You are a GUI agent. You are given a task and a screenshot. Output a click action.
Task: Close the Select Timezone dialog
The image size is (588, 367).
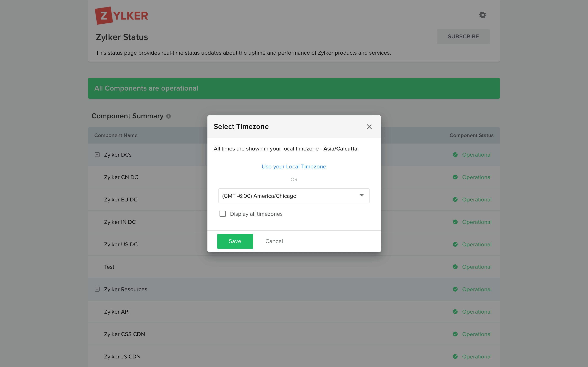(369, 126)
